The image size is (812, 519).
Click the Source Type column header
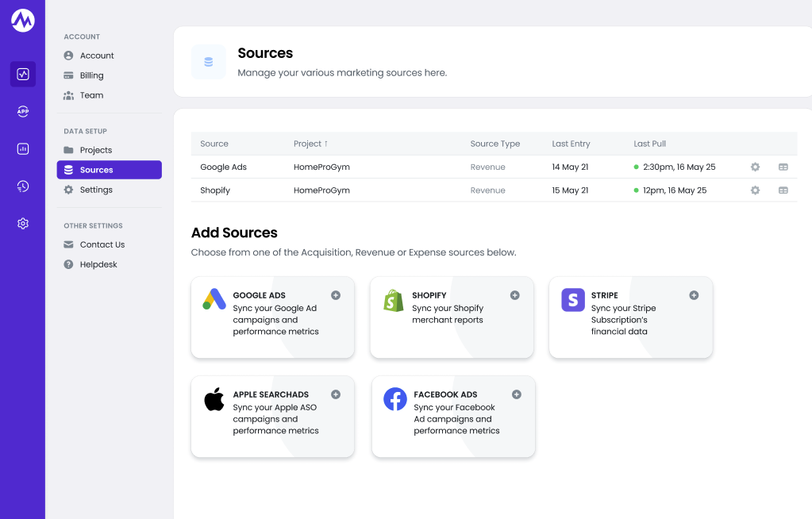(x=495, y=144)
